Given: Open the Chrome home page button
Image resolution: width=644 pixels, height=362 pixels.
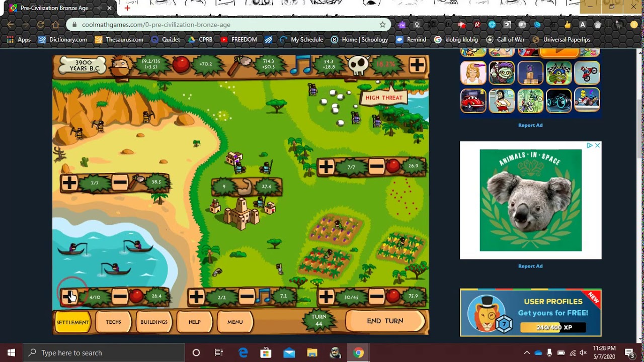Looking at the screenshot, I should coord(55,24).
